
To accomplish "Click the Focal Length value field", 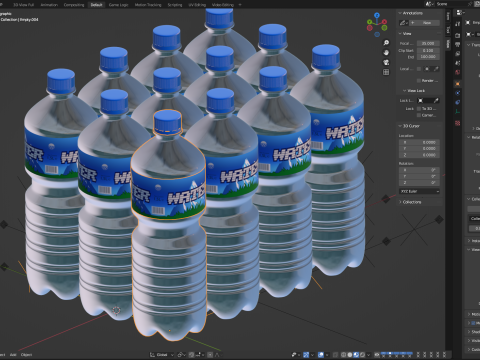I will [x=428, y=43].
